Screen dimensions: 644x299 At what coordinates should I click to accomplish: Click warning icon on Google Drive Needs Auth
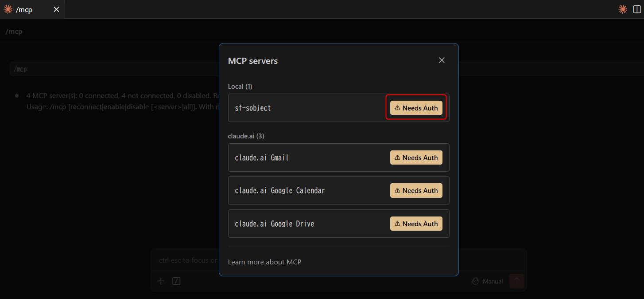[x=397, y=224]
